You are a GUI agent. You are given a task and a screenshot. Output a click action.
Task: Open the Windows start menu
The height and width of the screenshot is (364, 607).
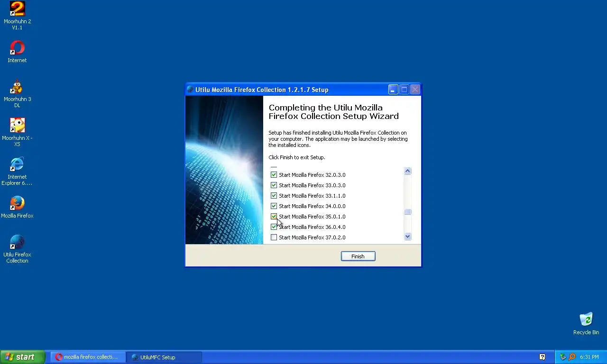22,357
